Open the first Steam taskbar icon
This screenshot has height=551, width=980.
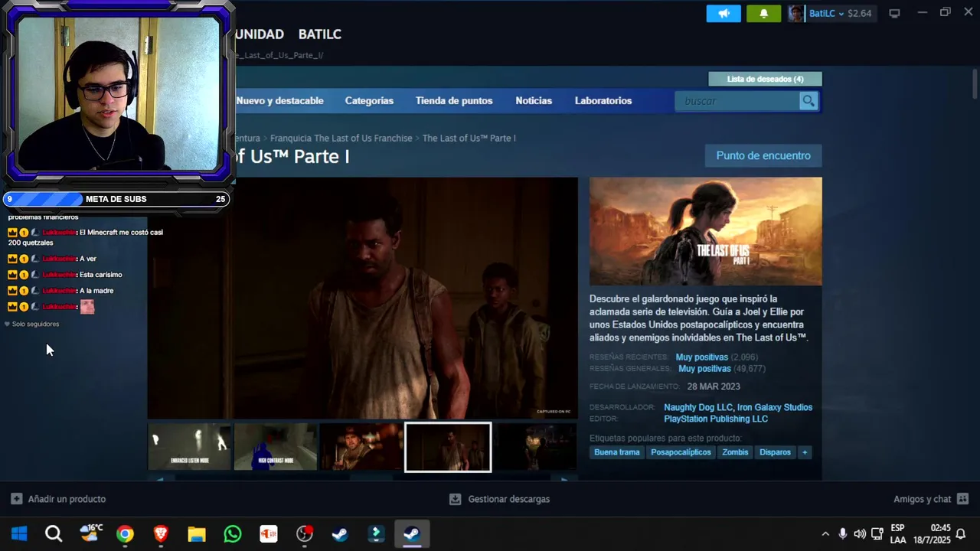[340, 533]
